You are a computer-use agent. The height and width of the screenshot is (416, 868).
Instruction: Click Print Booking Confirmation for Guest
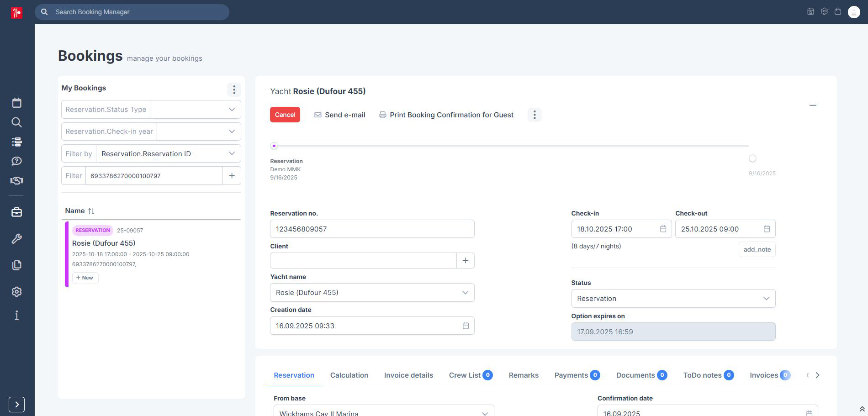tap(446, 115)
